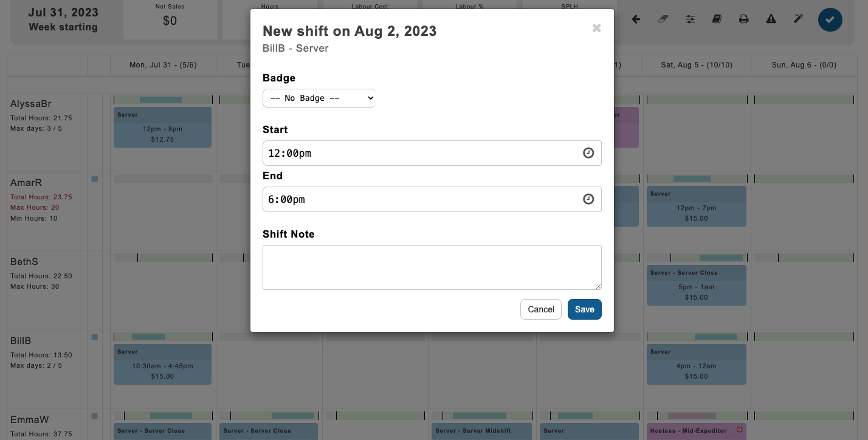Click the back arrow navigation icon

click(x=636, y=19)
